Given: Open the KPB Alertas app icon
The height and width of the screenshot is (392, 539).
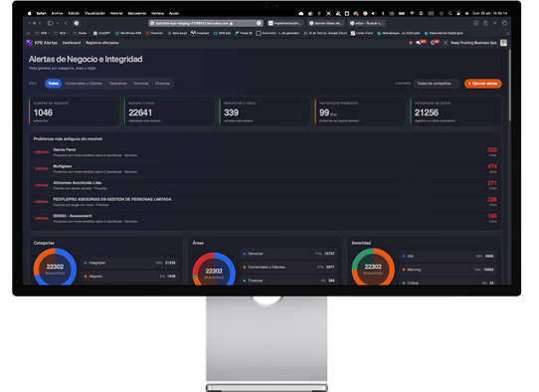Looking at the screenshot, I should (29, 43).
